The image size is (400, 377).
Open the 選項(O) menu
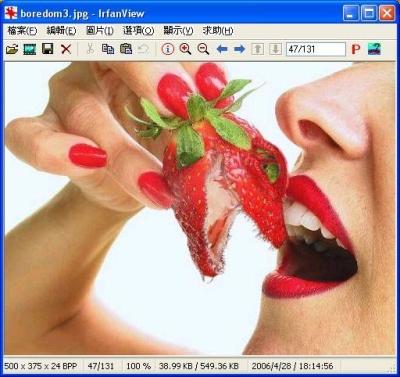point(139,31)
